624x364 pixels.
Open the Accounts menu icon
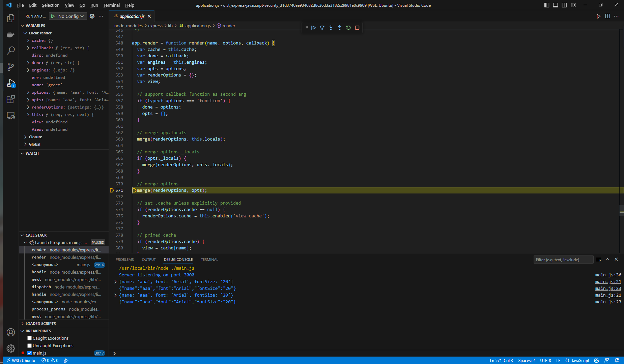(x=11, y=332)
